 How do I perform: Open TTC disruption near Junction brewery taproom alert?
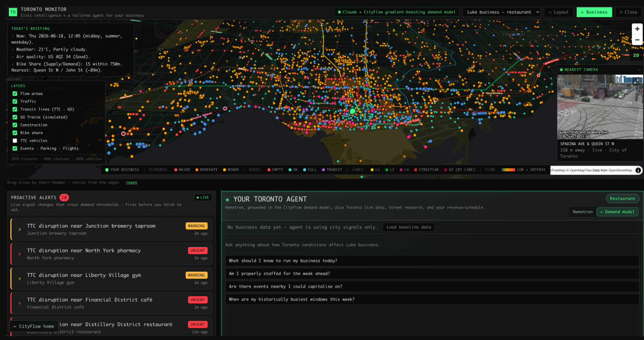pyautogui.click(x=111, y=229)
